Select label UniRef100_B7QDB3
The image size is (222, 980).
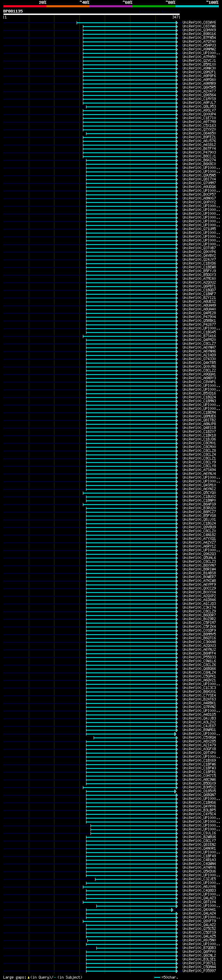coord(199,948)
